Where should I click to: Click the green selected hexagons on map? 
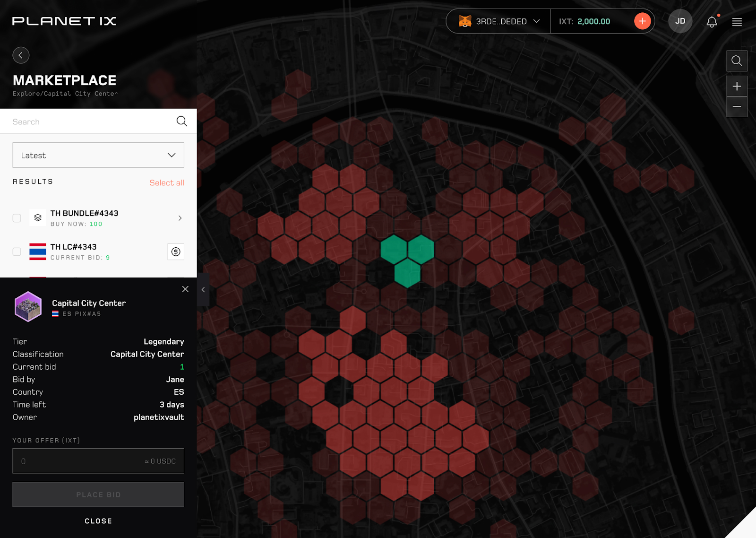tap(407, 260)
